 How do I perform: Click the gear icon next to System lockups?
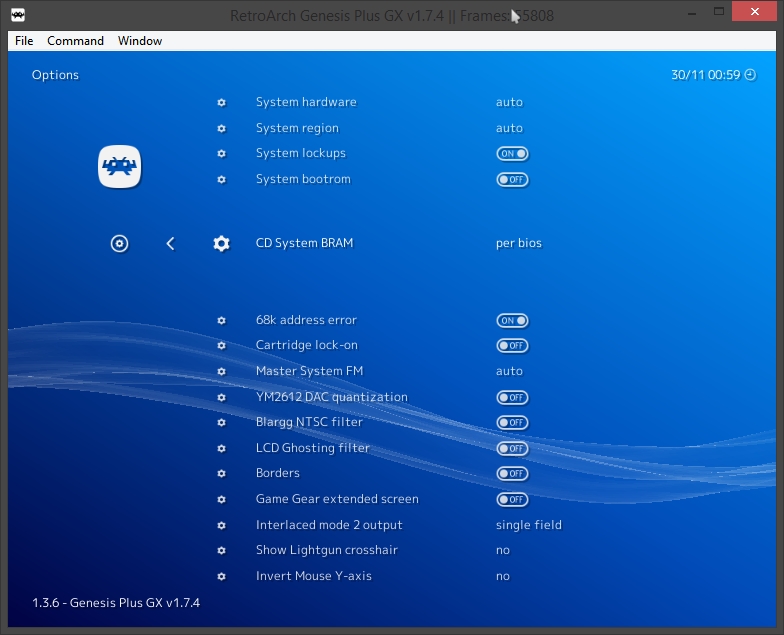pyautogui.click(x=222, y=154)
